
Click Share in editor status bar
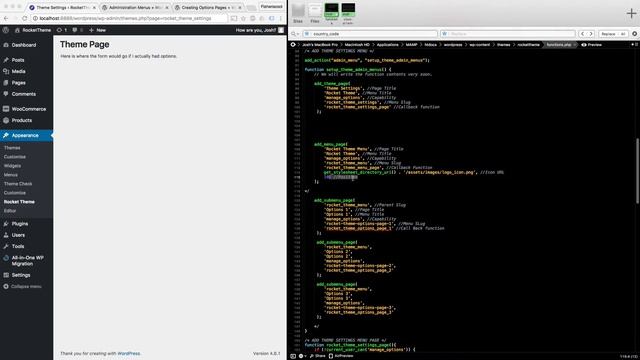point(317,356)
